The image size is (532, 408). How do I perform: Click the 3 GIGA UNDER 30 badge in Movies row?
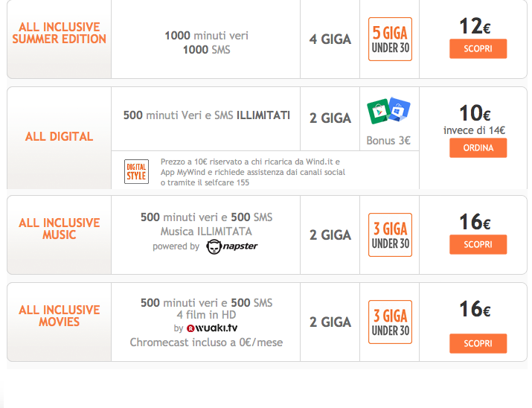390,322
